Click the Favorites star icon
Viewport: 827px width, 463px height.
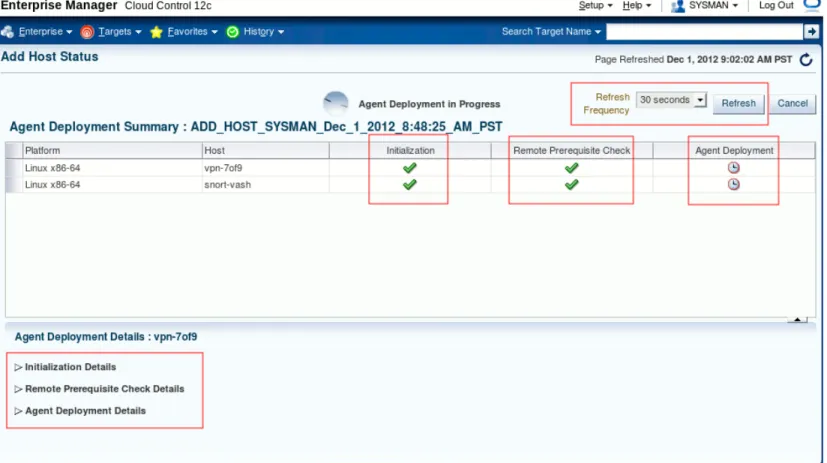[x=156, y=32]
